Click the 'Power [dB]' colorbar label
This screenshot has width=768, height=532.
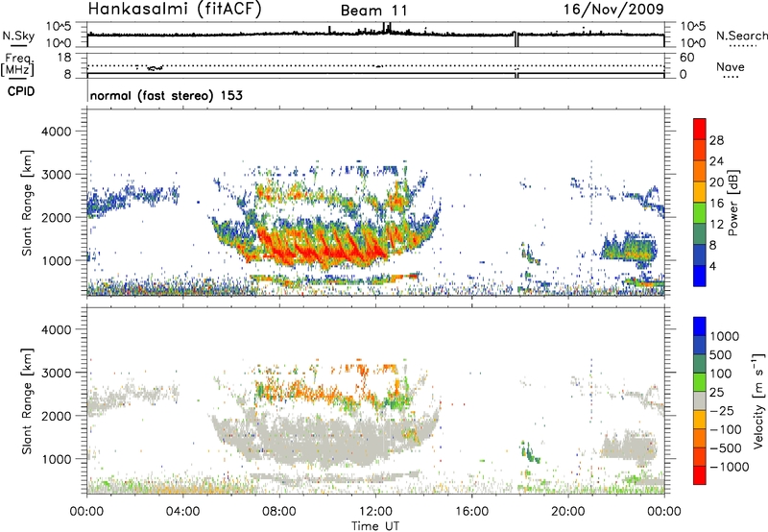(x=733, y=203)
